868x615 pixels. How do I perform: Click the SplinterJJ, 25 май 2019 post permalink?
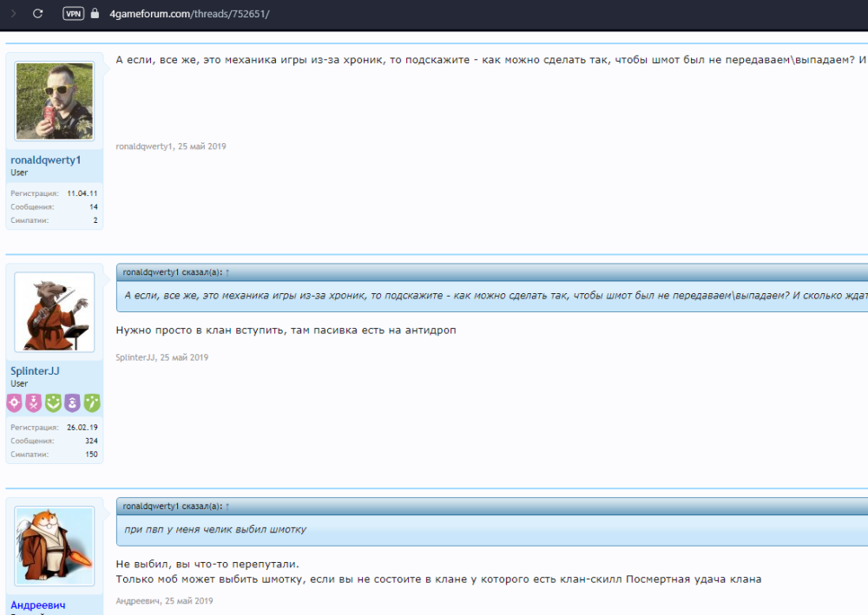162,357
